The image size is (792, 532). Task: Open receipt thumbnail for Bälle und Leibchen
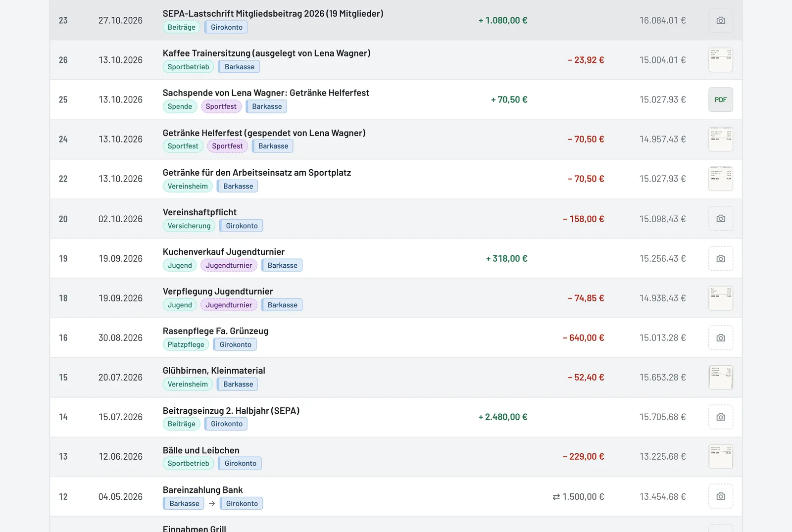[x=721, y=456]
